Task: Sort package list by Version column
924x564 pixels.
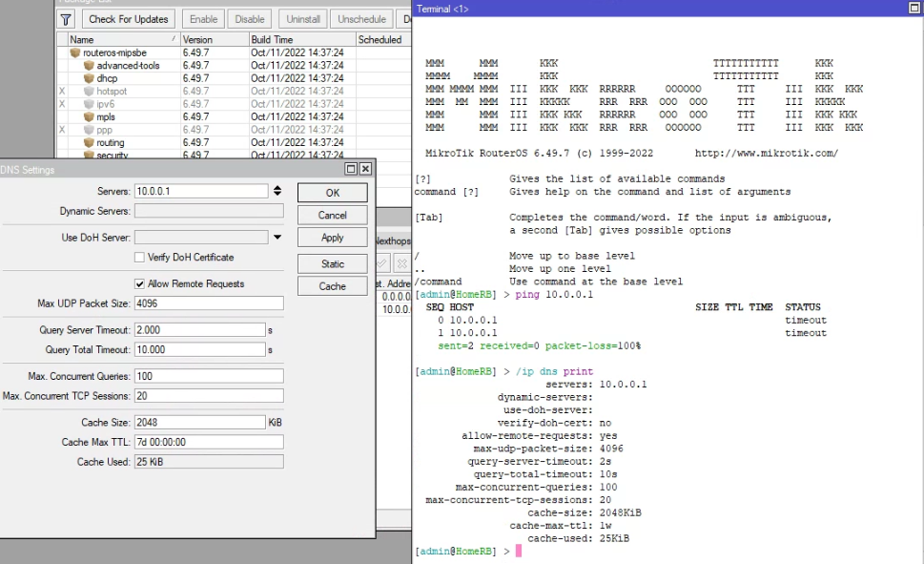Action: pyautogui.click(x=215, y=39)
